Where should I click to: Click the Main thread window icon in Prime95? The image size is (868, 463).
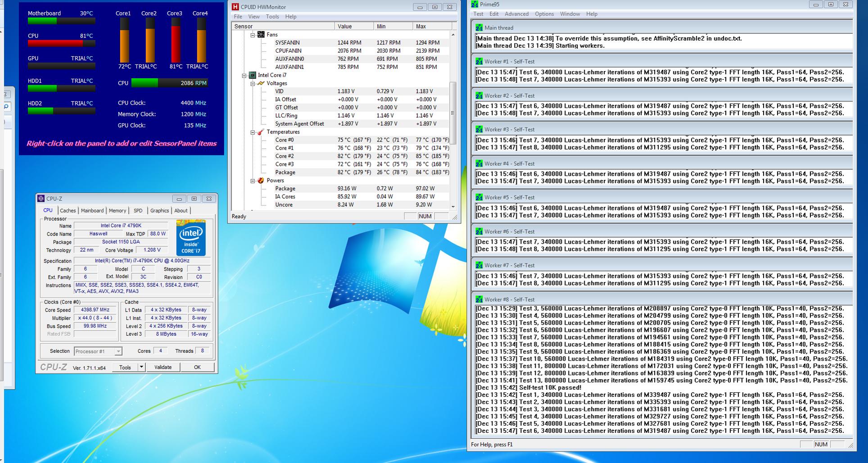pyautogui.click(x=479, y=27)
